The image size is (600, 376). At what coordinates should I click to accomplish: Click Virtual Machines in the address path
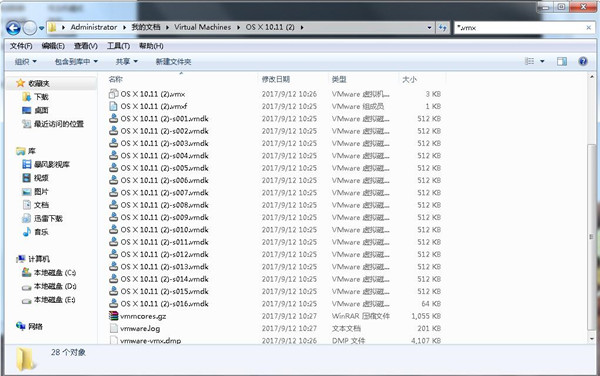[x=202, y=27]
